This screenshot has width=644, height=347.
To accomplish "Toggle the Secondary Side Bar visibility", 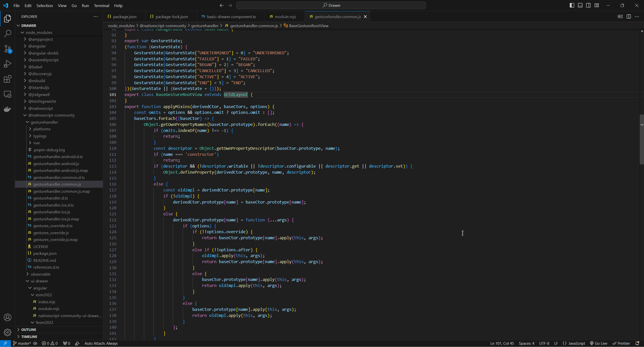I will click(x=588, y=5).
